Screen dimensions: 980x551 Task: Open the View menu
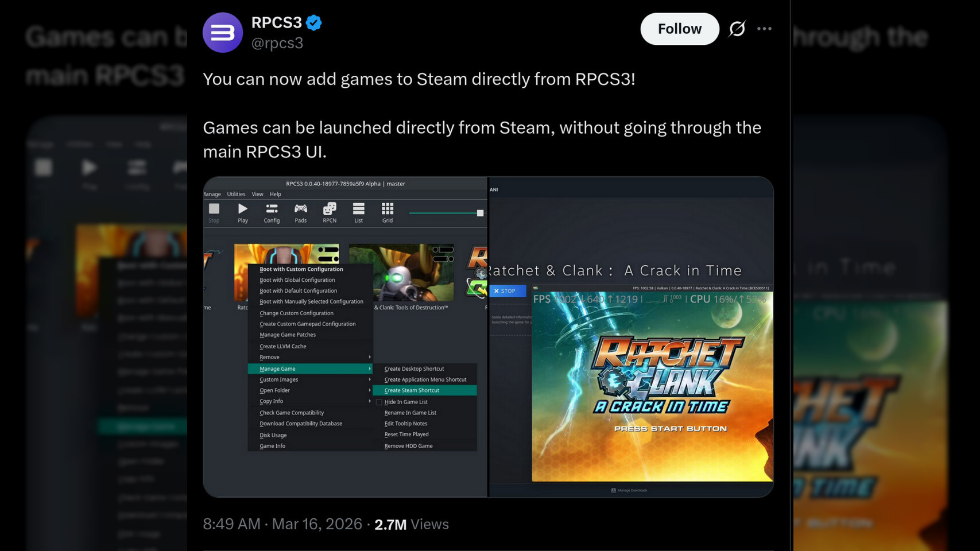[x=257, y=194]
